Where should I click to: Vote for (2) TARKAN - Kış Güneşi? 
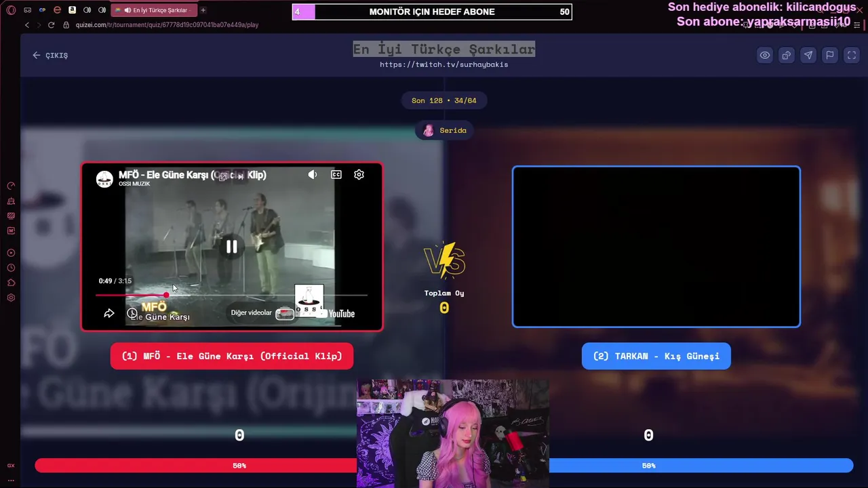coord(656,356)
